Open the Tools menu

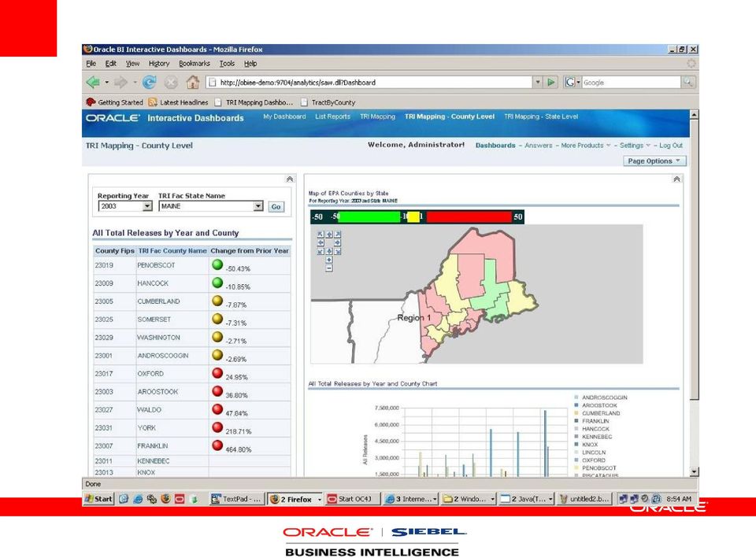(x=227, y=64)
